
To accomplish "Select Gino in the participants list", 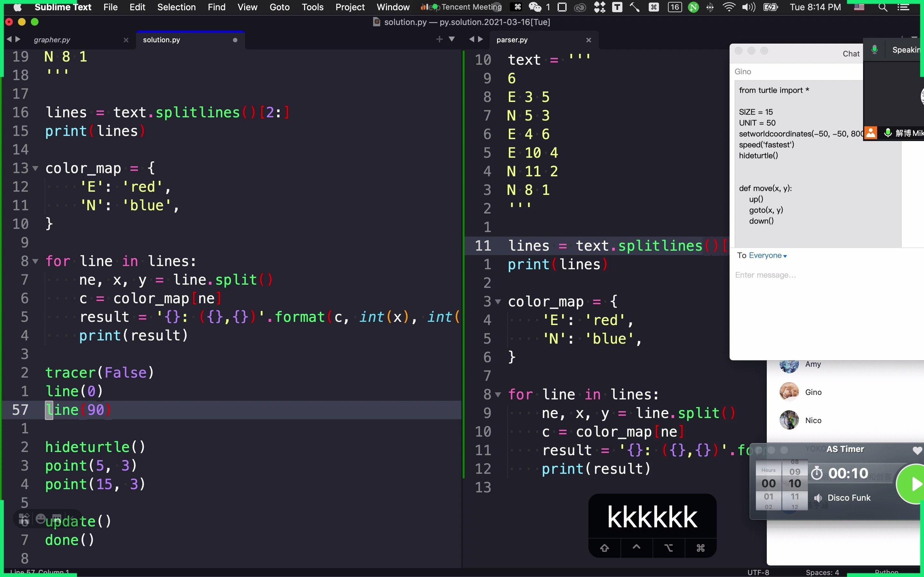I will point(813,392).
